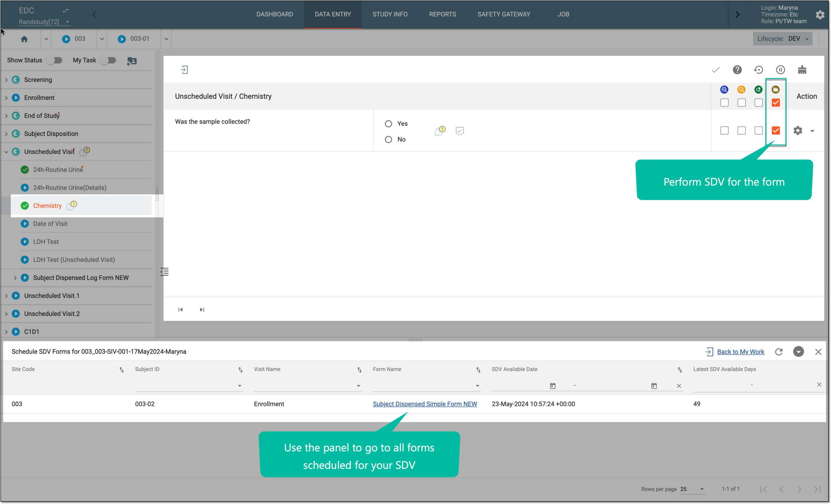The height and width of the screenshot is (504, 831).
Task: Switch to the STUDY INFO tab
Action: pos(390,15)
